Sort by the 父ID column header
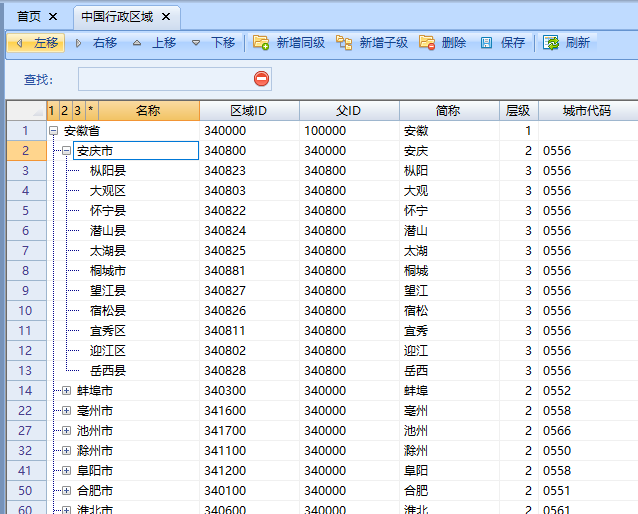Screen dimensions: 638x514 pos(349,111)
